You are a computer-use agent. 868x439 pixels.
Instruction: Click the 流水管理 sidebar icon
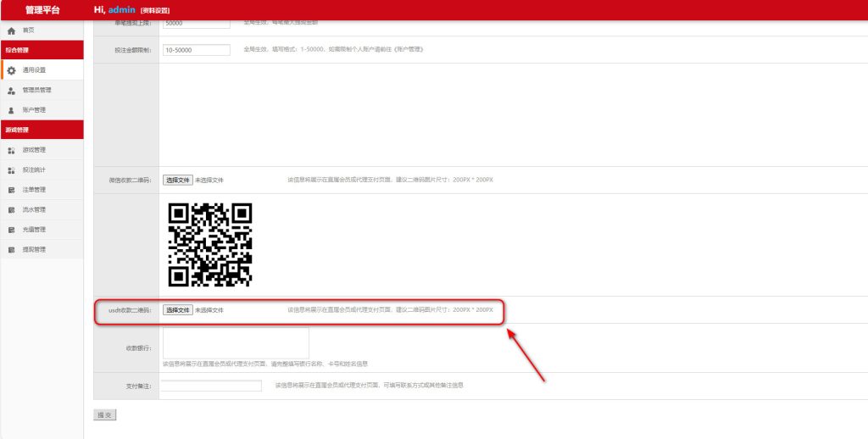(x=12, y=210)
